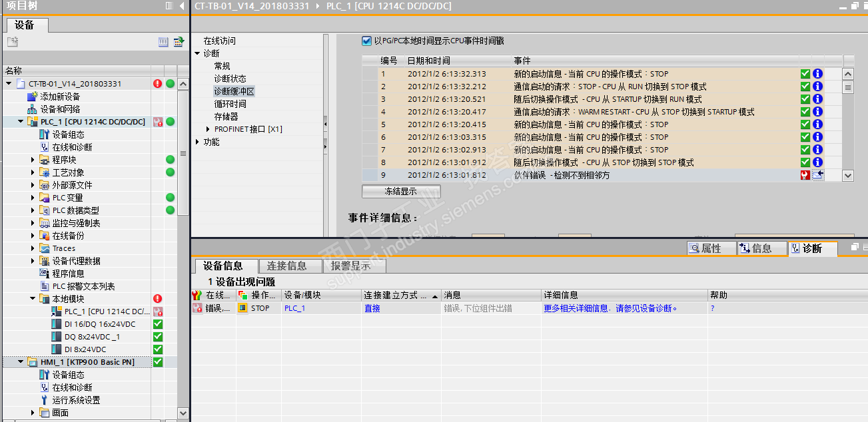Click the 添加新设备 icon in project tree
This screenshot has height=422, width=868.
[31, 97]
